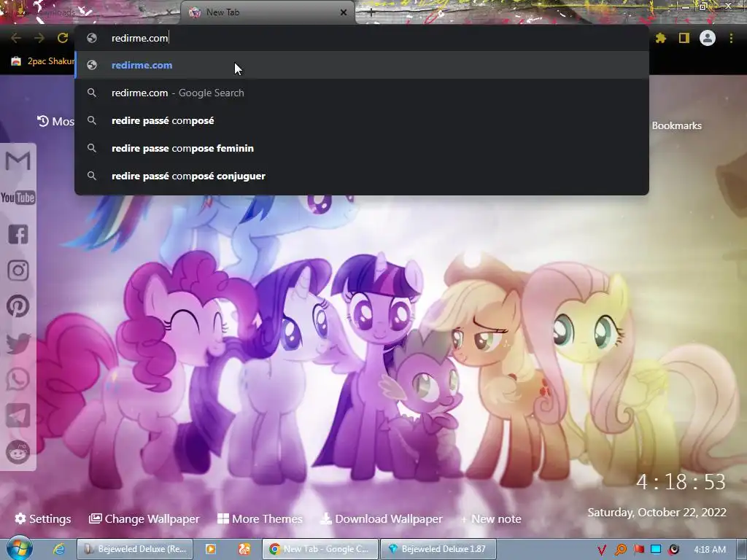The height and width of the screenshot is (560, 747).
Task: Open a new tab with plus button
Action: tap(371, 12)
